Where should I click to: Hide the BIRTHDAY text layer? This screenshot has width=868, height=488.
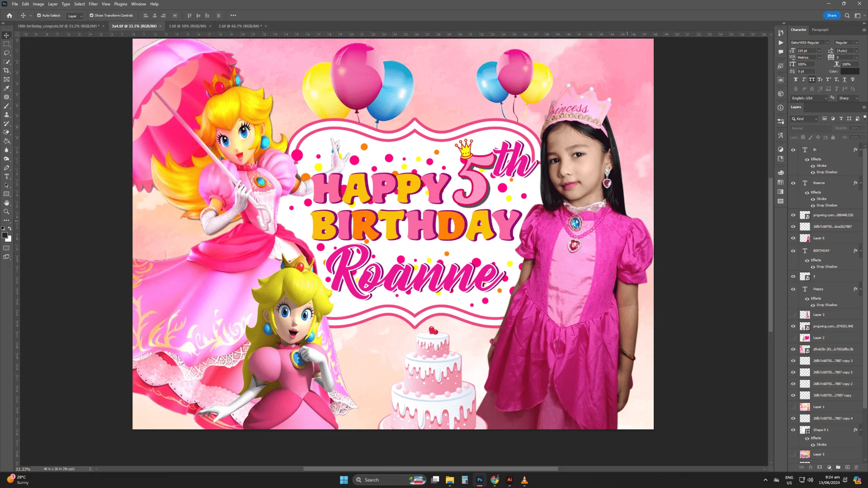tap(793, 251)
